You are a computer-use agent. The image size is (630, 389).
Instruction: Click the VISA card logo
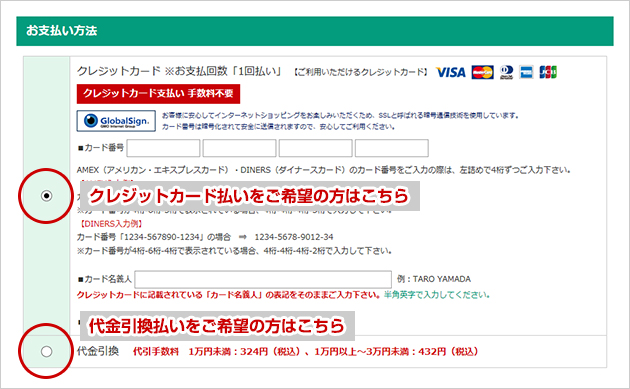[450, 72]
